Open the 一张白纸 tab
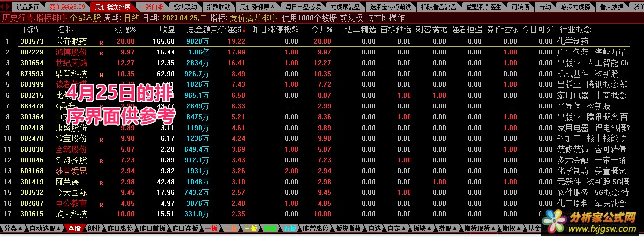The image size is (644, 237). (151, 7)
